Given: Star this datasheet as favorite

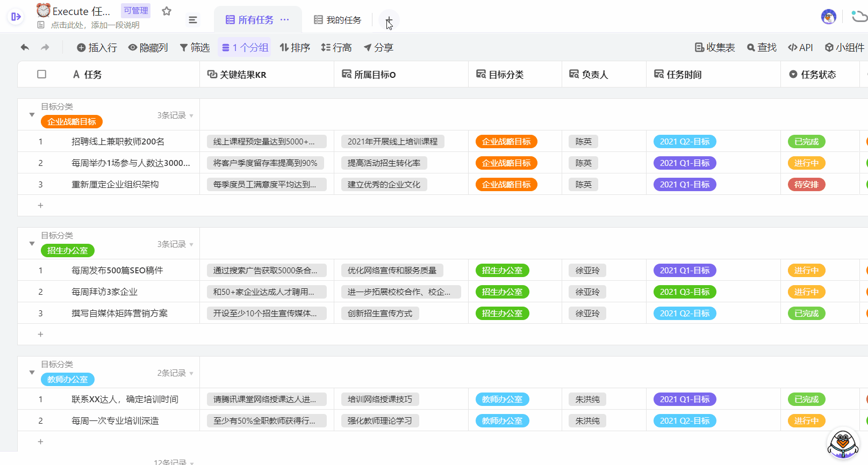Looking at the screenshot, I should [x=167, y=11].
